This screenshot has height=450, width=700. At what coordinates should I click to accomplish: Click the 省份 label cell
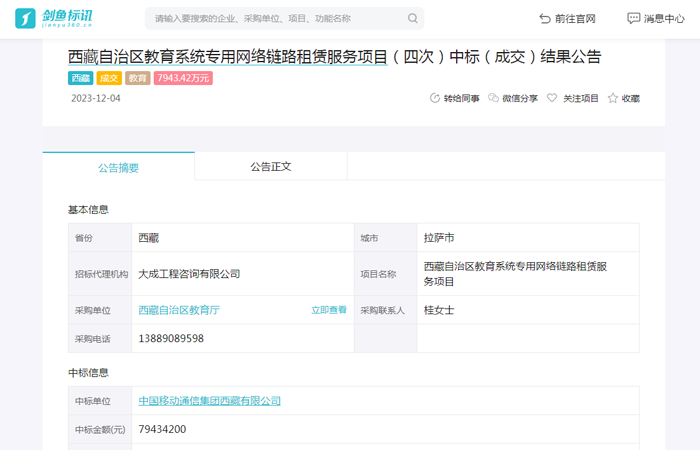[x=100, y=238]
